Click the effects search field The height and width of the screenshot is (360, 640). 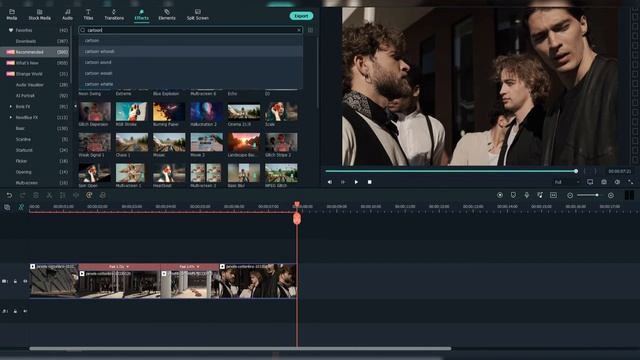pyautogui.click(x=190, y=30)
